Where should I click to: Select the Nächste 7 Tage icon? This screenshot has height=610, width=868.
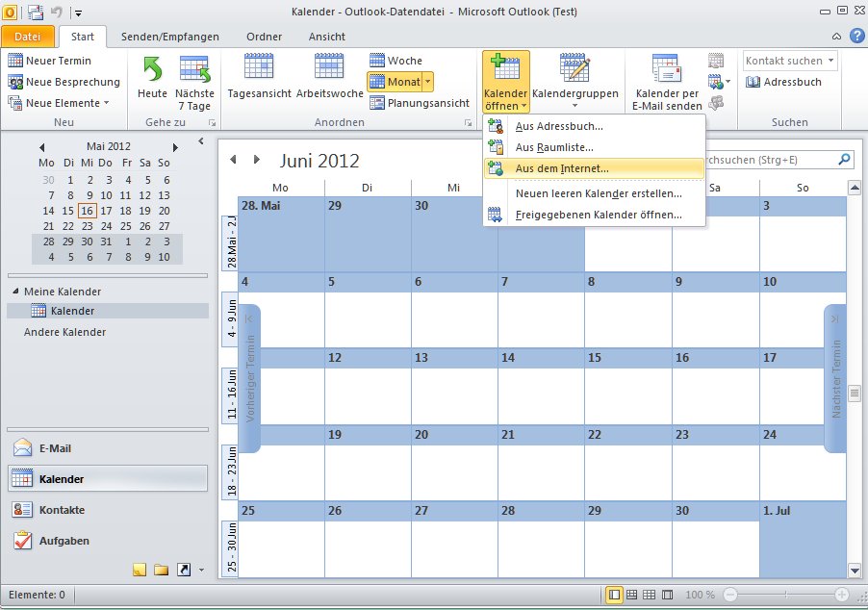195,81
